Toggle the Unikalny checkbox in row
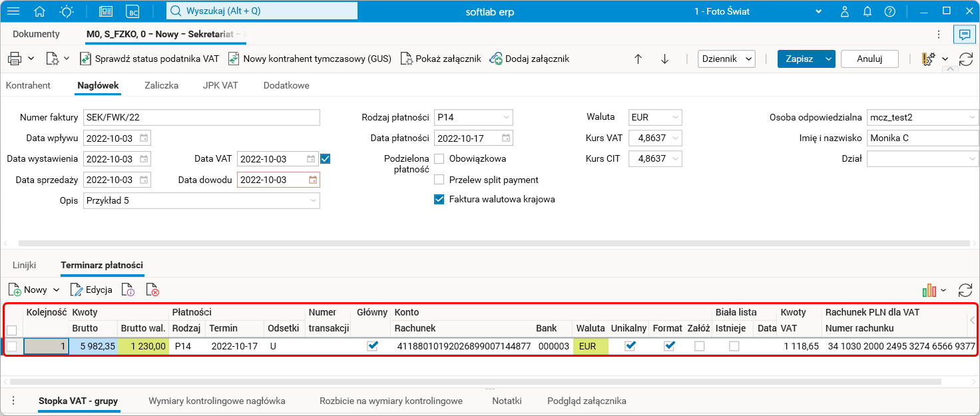The image size is (980, 416). 629,346
